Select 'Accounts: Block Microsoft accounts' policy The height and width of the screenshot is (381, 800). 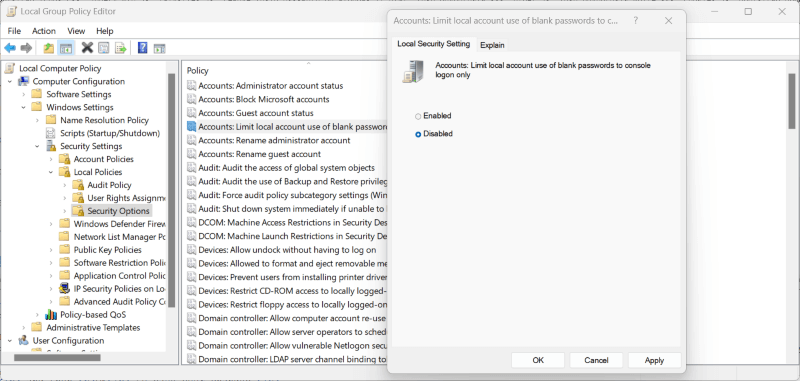(x=264, y=99)
